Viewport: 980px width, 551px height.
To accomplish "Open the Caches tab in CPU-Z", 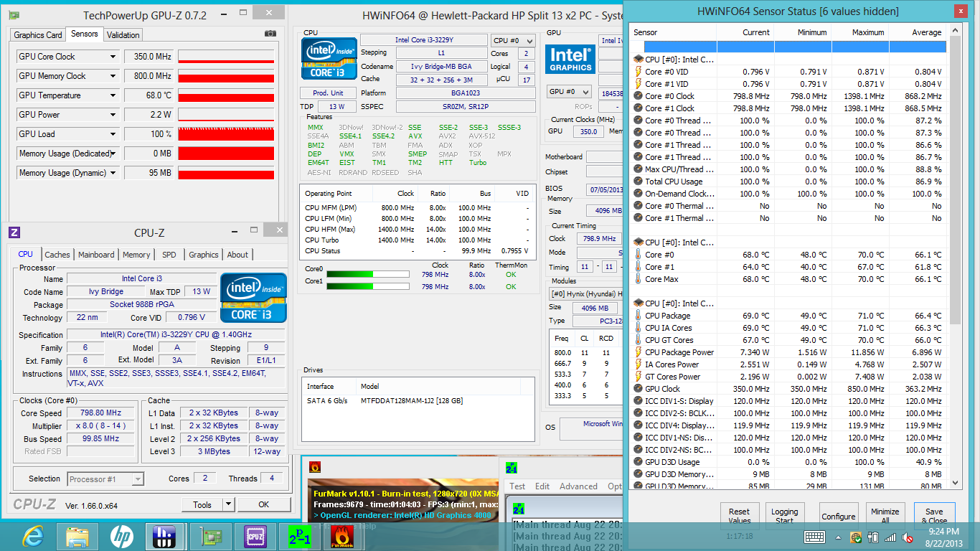I will point(57,255).
